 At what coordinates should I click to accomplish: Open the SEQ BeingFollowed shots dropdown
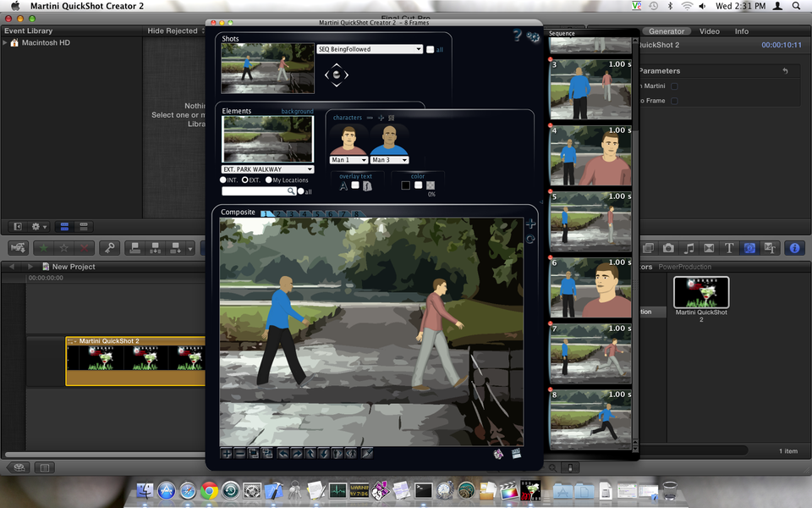coord(369,49)
